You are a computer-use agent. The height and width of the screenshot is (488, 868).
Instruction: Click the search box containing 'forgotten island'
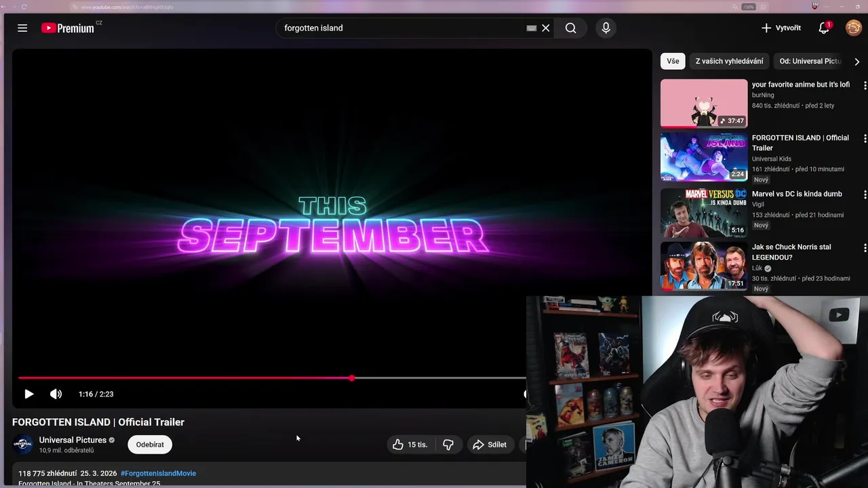[x=400, y=28]
